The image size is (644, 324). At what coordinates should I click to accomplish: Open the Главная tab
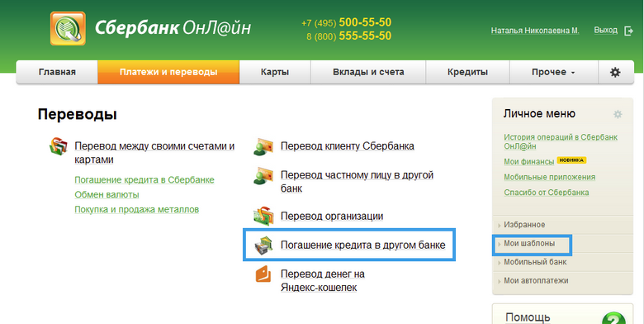[57, 73]
